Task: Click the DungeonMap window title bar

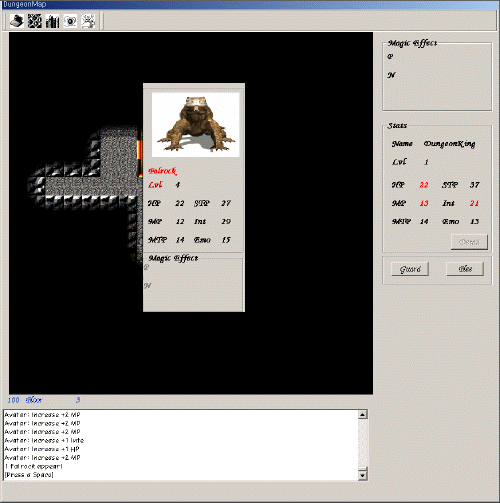Action: pos(250,4)
